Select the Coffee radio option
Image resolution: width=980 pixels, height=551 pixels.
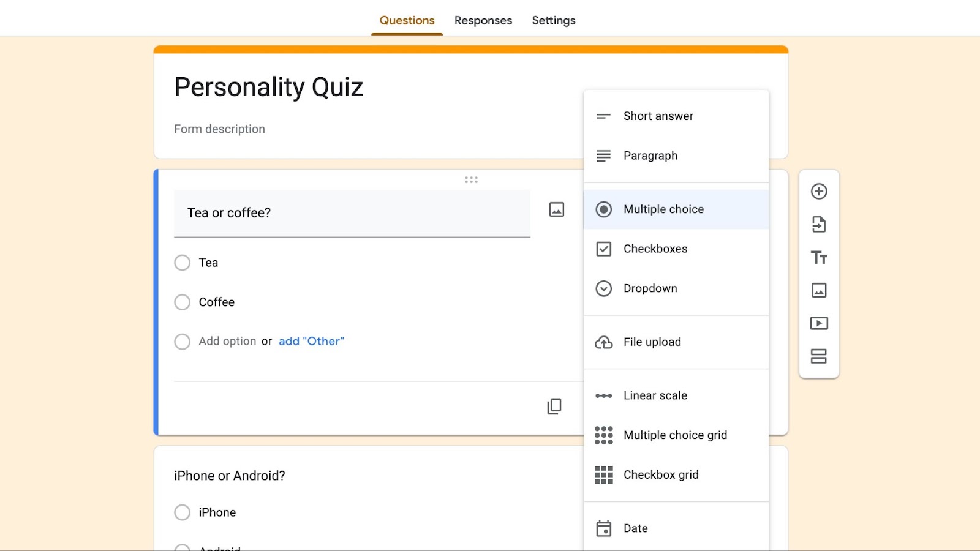(x=183, y=302)
